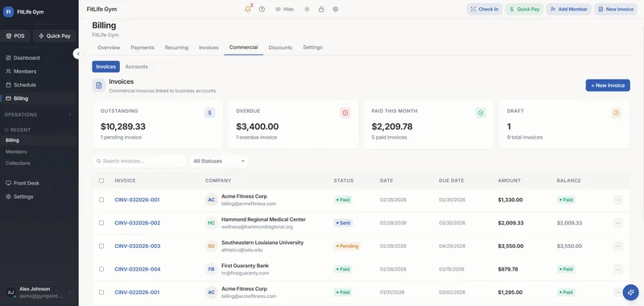Open the gear settings icon in top bar

[336, 9]
